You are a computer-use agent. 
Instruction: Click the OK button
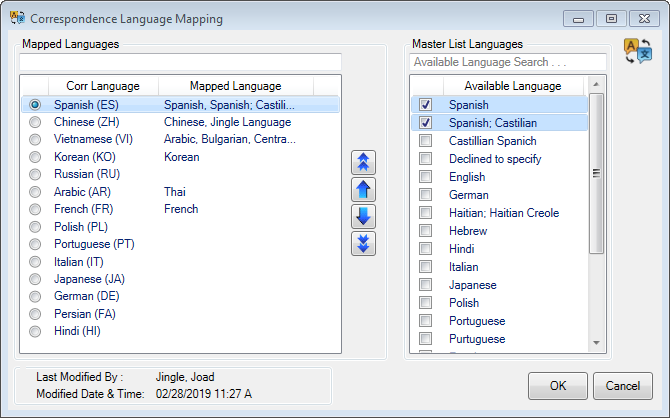pyautogui.click(x=558, y=386)
